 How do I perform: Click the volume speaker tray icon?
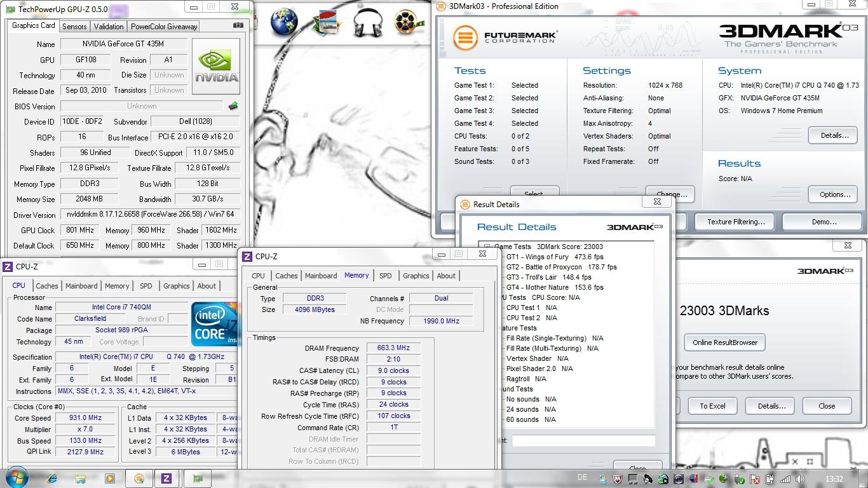(800, 479)
